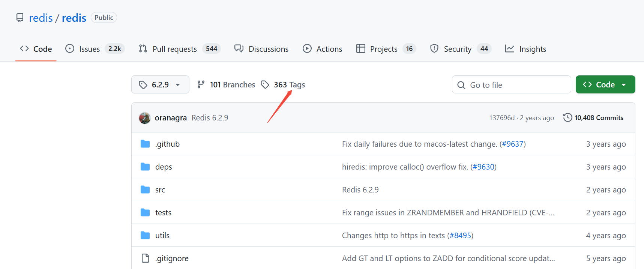Focus the Go to file search field
Image resolution: width=644 pixels, height=269 pixels.
coord(511,84)
